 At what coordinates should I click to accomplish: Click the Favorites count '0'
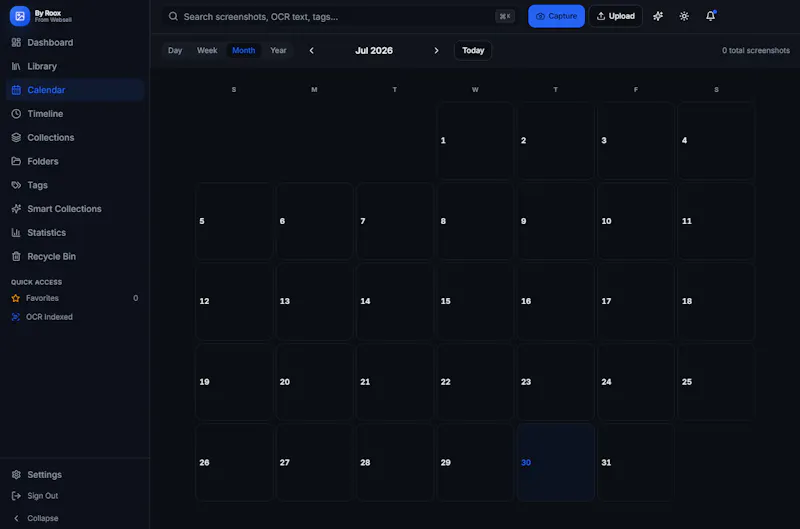(136, 298)
